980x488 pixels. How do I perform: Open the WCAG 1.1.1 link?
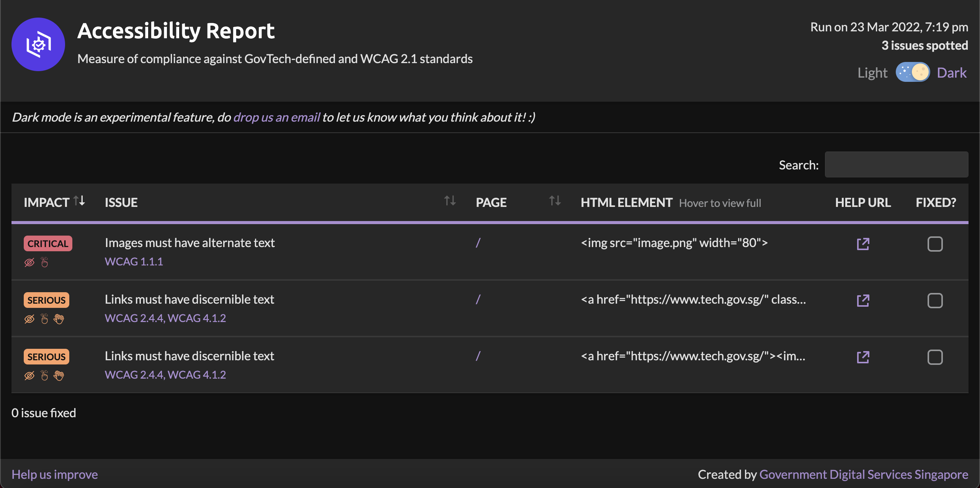[x=134, y=261]
